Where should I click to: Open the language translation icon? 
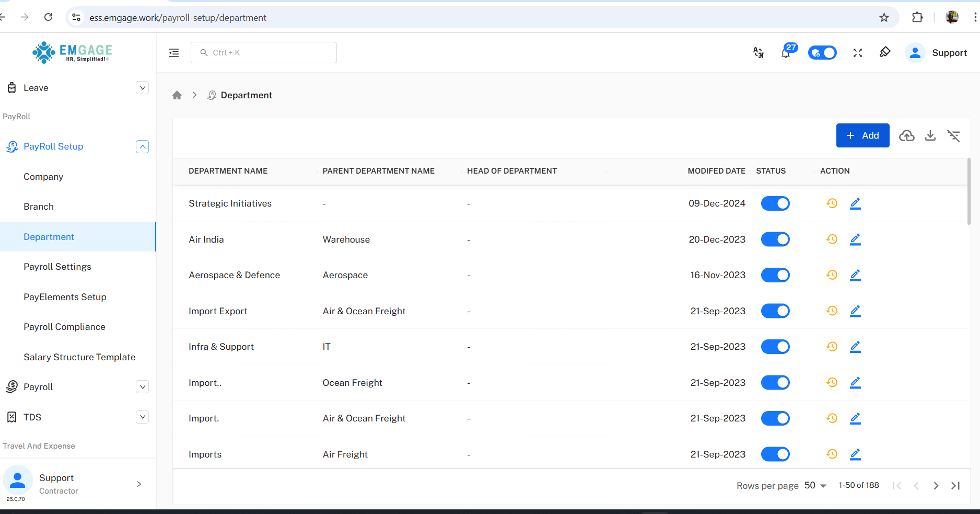coord(759,53)
